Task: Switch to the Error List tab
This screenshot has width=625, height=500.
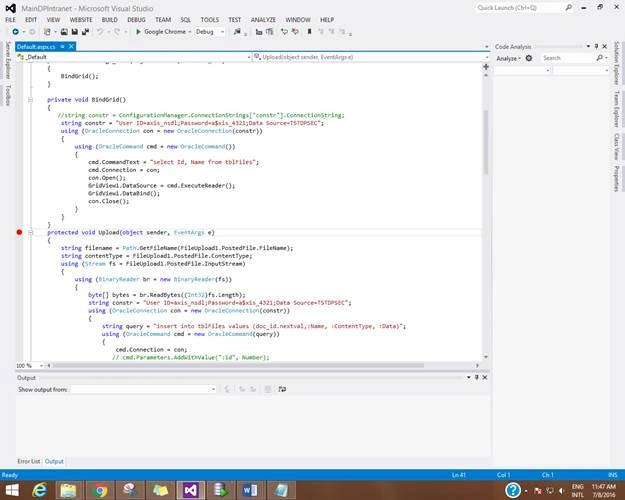Action: pyautogui.click(x=29, y=461)
